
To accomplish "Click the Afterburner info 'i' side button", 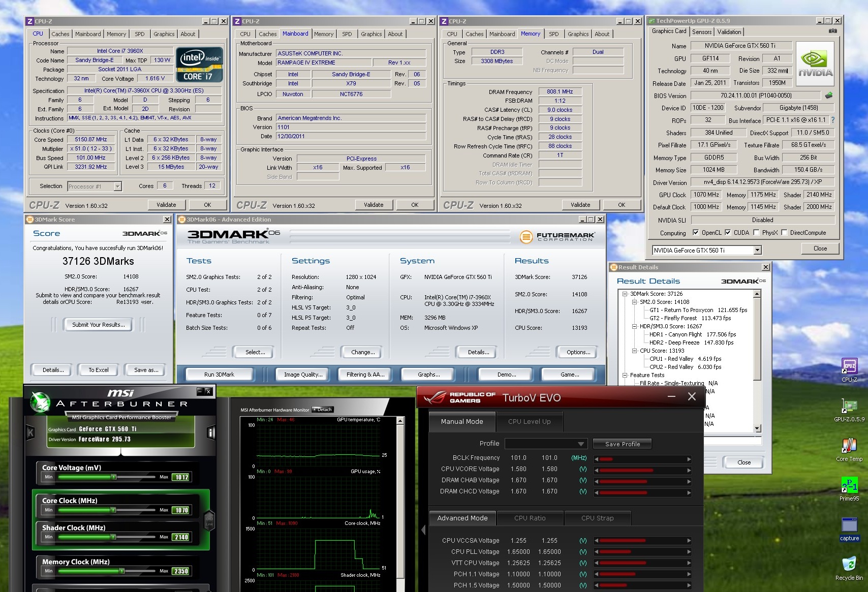I will click(211, 432).
